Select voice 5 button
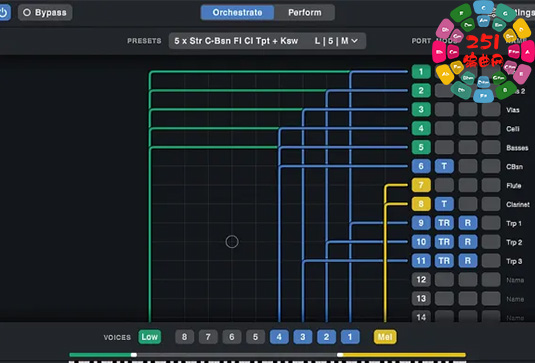The height and width of the screenshot is (363, 535). [255, 337]
